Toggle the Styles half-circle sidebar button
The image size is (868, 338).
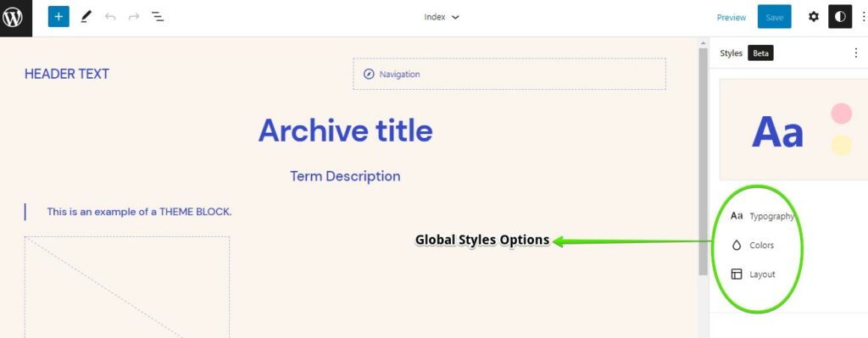click(x=840, y=17)
